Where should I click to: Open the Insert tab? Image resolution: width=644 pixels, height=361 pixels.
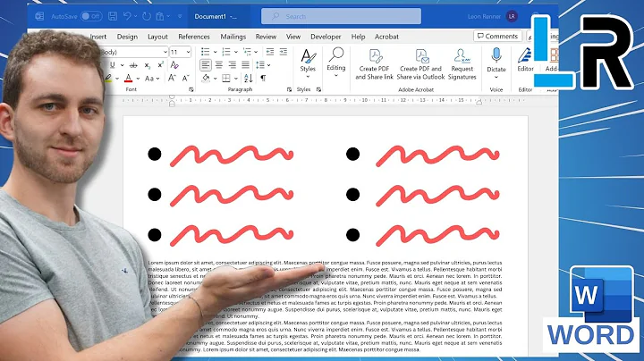coord(97,37)
